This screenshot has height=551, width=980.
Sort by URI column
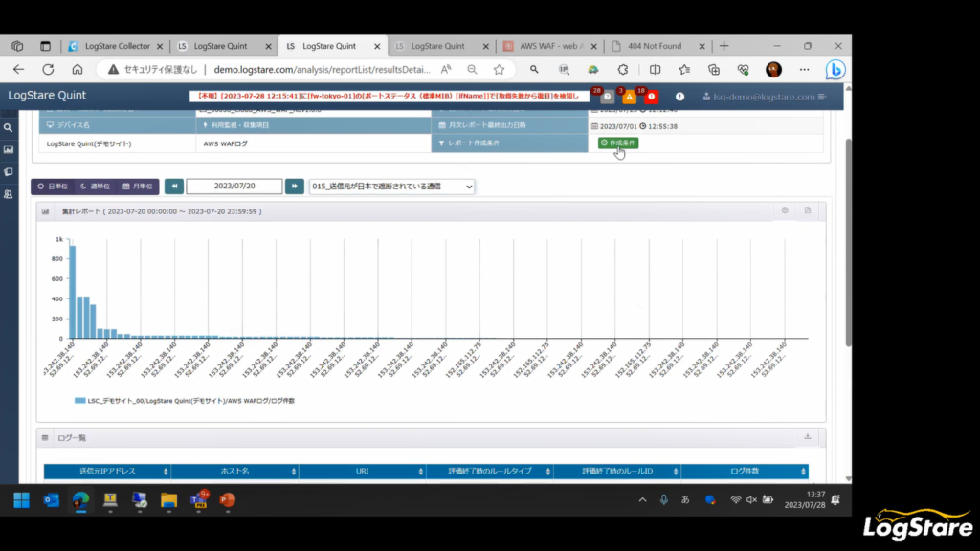[x=363, y=471]
